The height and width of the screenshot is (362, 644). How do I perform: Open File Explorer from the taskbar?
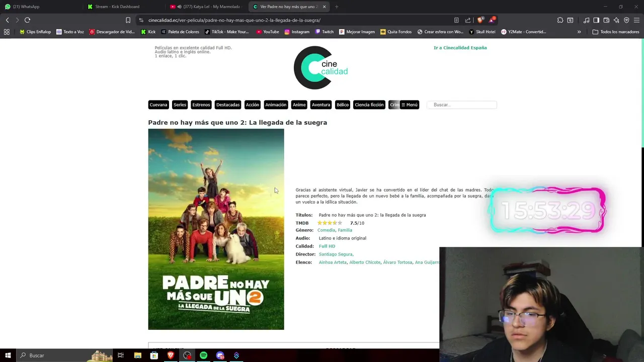[137, 355]
